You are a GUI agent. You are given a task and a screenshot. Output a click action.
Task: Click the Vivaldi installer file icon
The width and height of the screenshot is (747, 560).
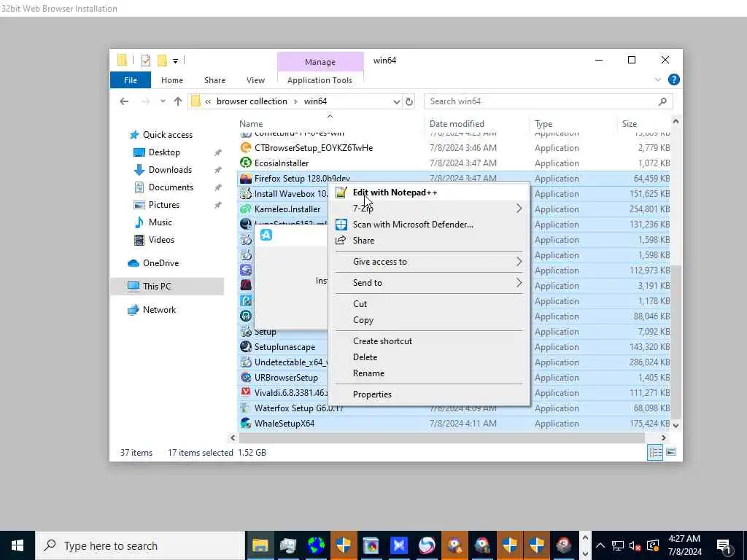(x=245, y=392)
